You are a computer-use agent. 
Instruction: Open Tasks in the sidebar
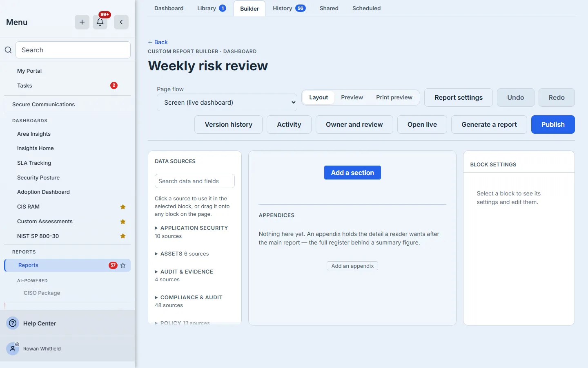click(x=67, y=85)
